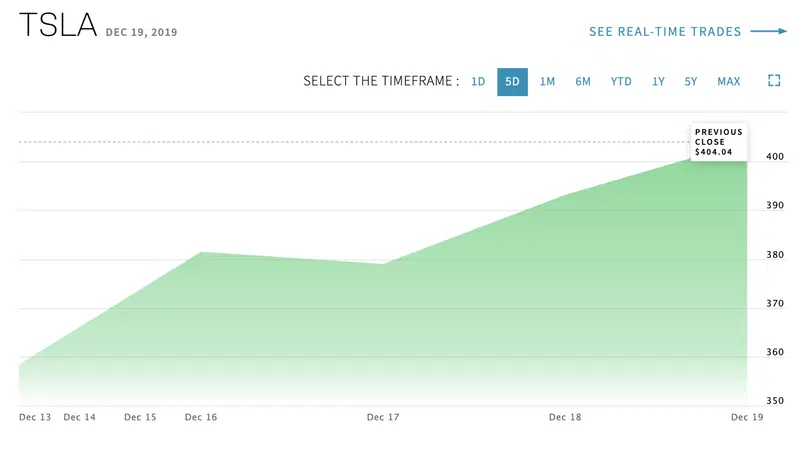Click the Dec 15 axis label

(x=140, y=417)
